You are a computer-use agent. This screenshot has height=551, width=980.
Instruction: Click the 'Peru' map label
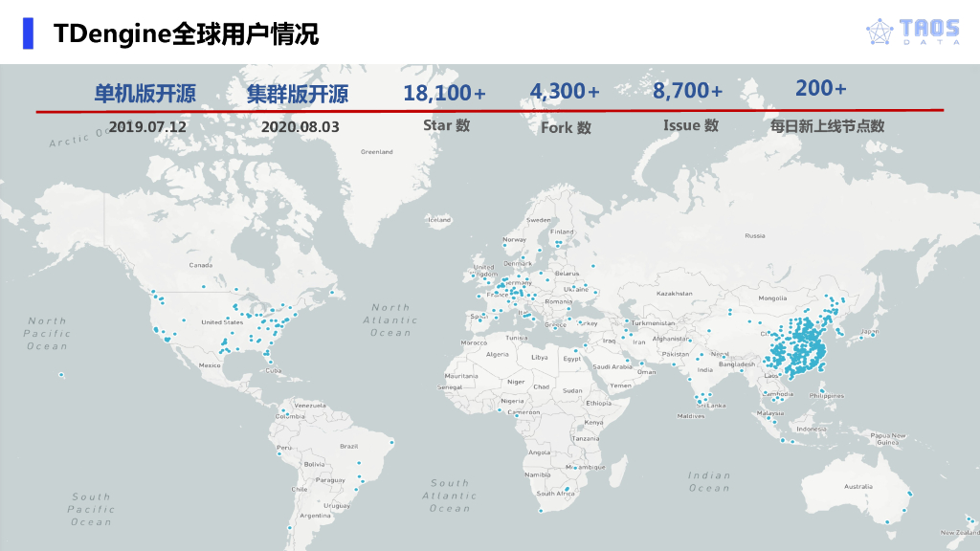point(283,448)
